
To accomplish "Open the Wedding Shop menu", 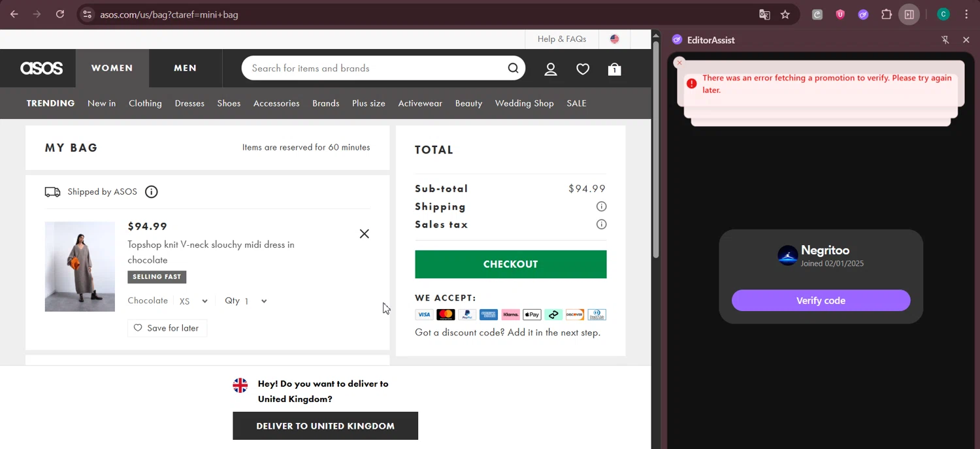I will (x=524, y=103).
